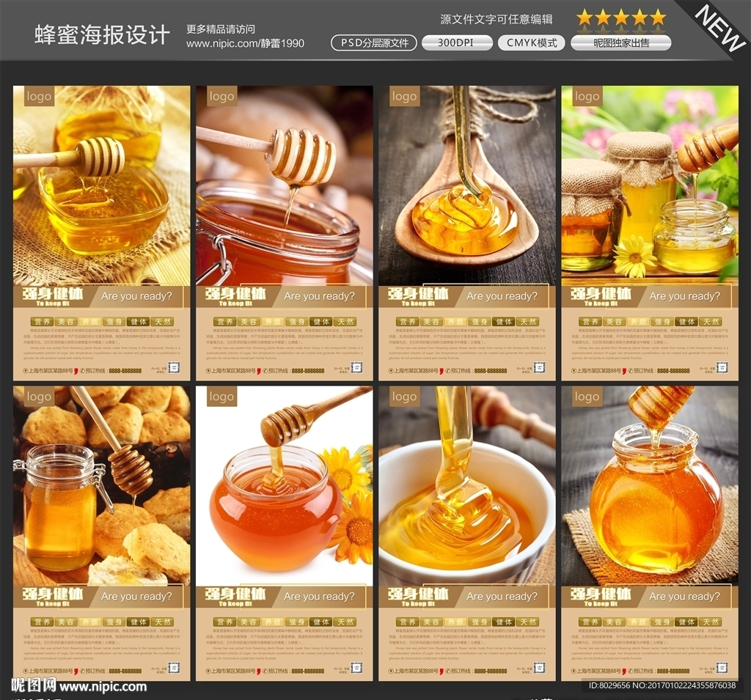
Task: Click the QR code on the white bowl poster
Action: [540, 668]
